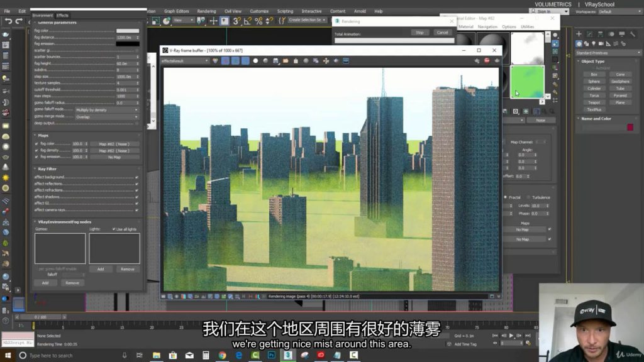The height and width of the screenshot is (362, 644).
Task: Select the Fractal noise type radio
Action: click(x=505, y=197)
